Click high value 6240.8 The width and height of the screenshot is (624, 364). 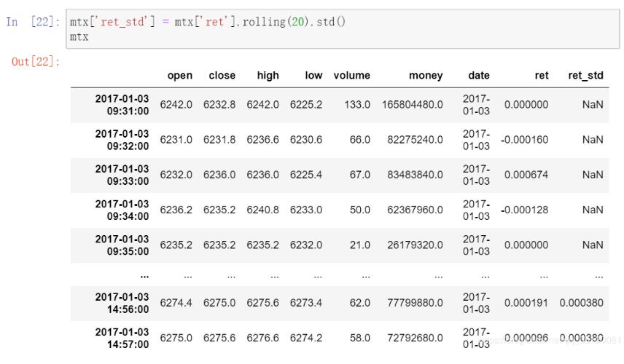[x=262, y=210]
